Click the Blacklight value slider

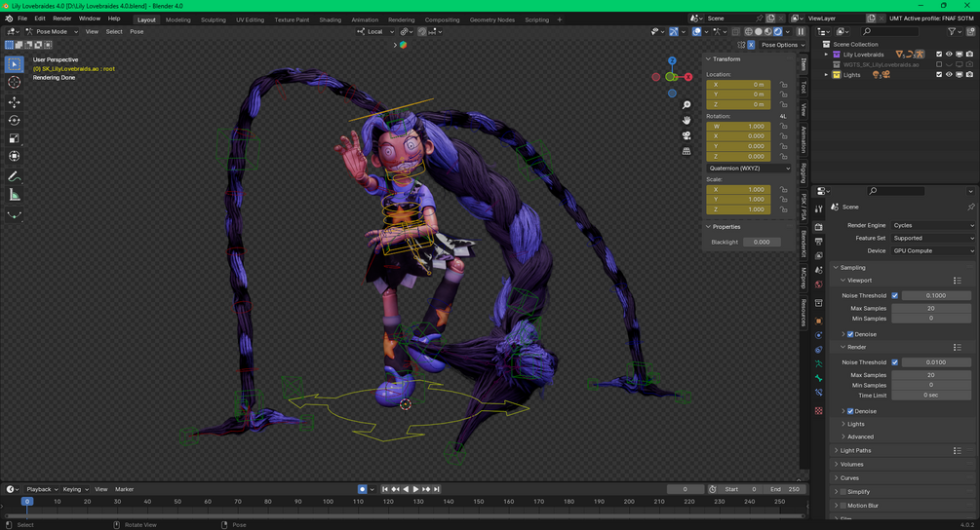point(762,242)
